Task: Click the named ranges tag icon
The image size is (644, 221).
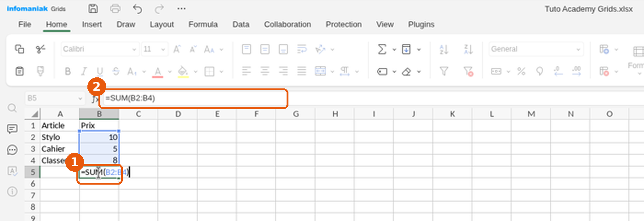Action: pos(382,71)
